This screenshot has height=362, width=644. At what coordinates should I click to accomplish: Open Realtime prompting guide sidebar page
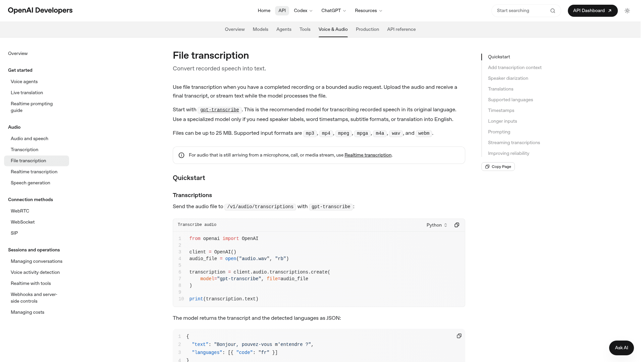tap(32, 107)
